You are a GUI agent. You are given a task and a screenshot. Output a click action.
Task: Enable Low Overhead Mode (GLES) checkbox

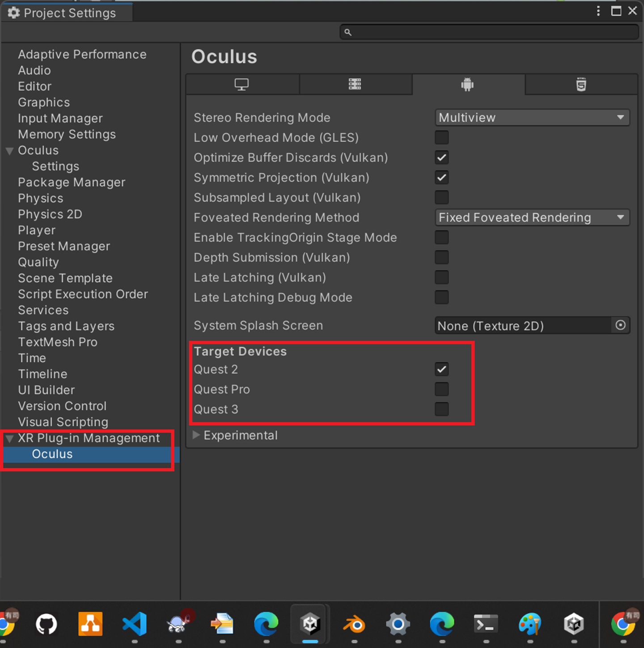click(x=441, y=137)
